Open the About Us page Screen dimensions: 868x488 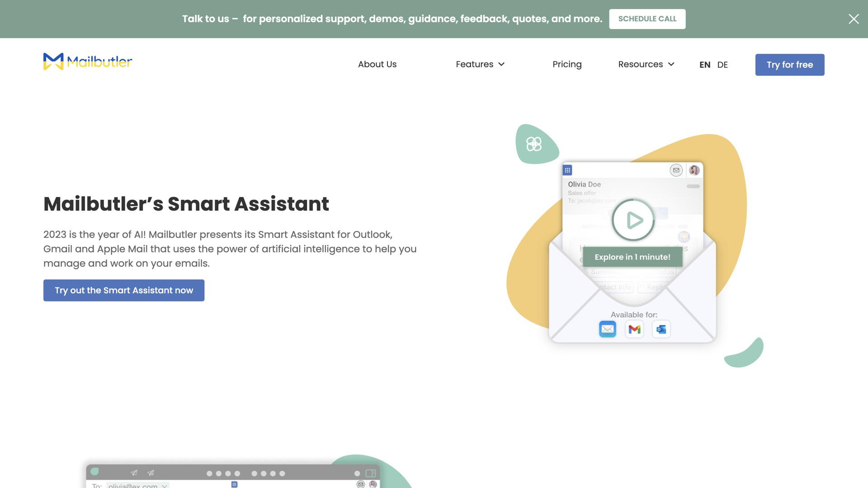pos(377,64)
